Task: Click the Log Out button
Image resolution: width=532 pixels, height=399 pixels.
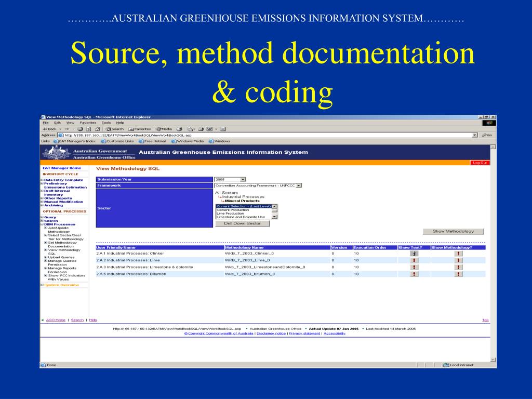Action: click(480, 163)
